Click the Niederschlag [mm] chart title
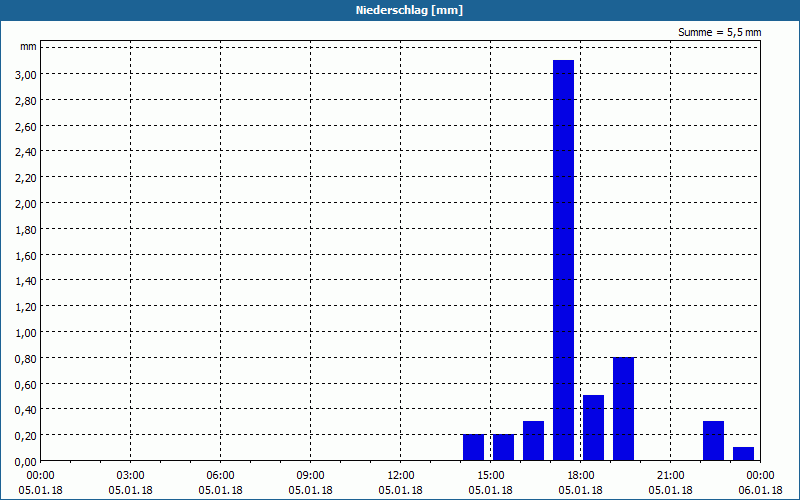 (x=409, y=10)
